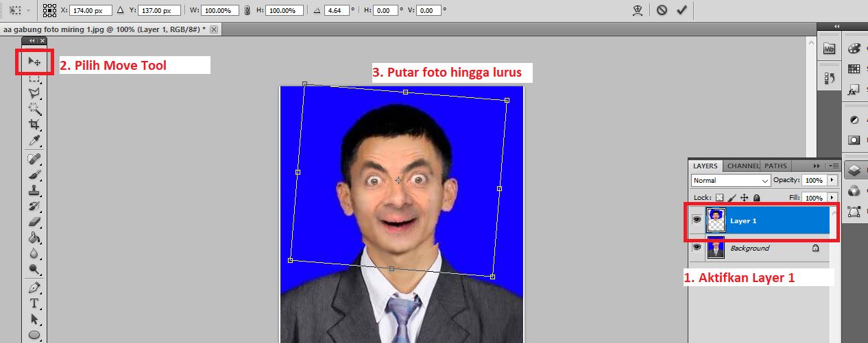Select the Magic Wand tool
This screenshot has height=343, width=868.
(34, 108)
